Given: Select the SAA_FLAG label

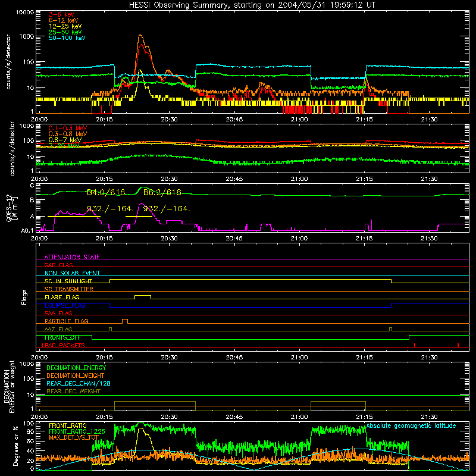Looking at the screenshot, I should (58, 313).
